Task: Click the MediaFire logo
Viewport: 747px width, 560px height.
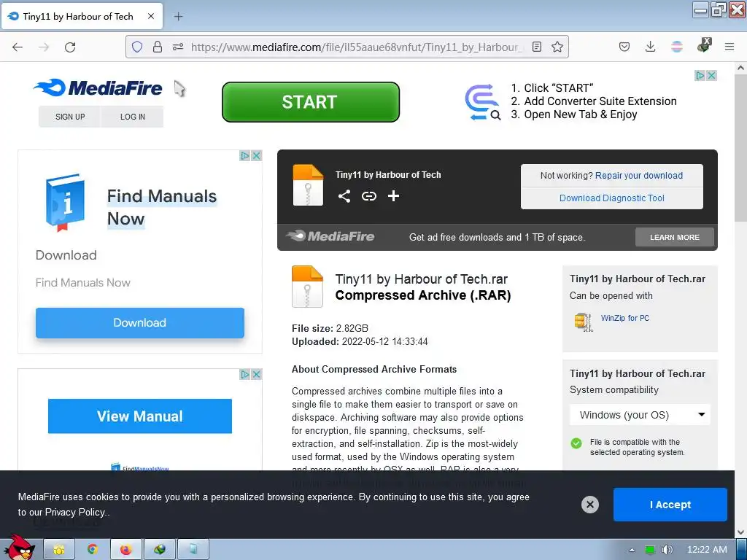Action: (x=98, y=87)
